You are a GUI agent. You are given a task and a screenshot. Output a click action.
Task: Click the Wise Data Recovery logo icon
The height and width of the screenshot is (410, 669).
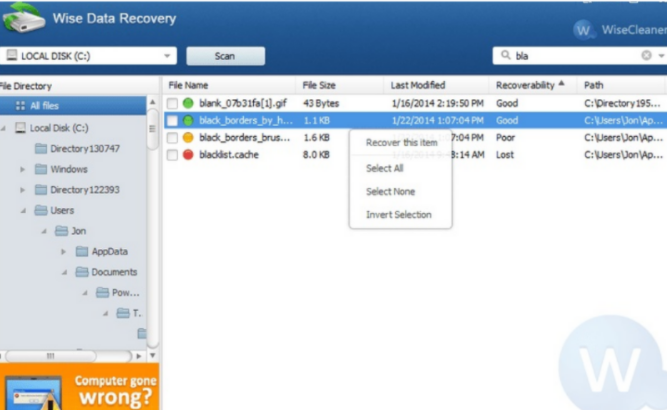point(23,19)
